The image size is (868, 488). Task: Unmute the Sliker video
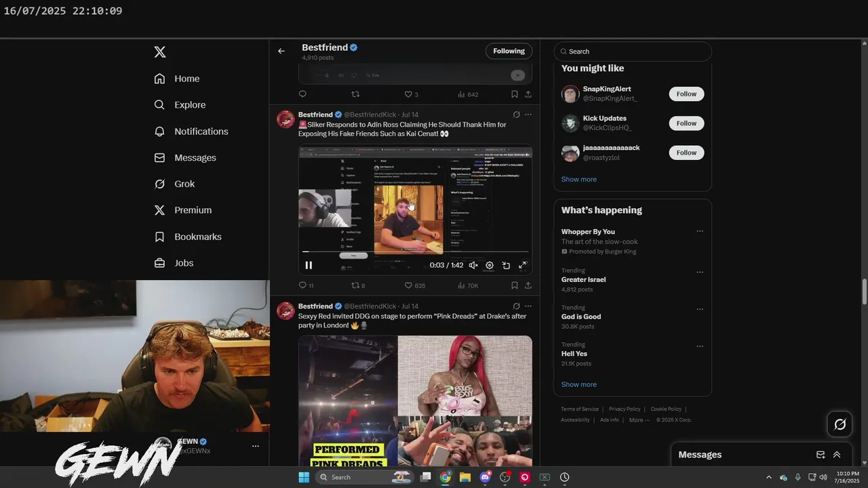pos(473,266)
